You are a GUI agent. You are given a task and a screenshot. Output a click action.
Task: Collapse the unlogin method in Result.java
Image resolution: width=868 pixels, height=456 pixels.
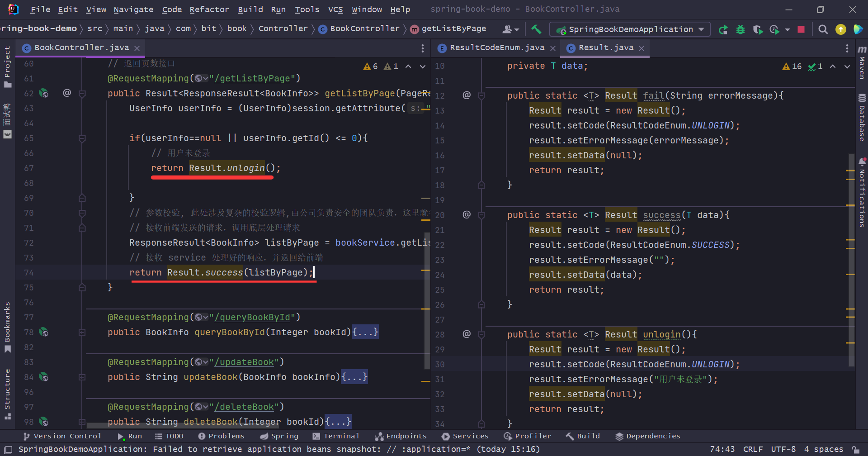tap(481, 335)
